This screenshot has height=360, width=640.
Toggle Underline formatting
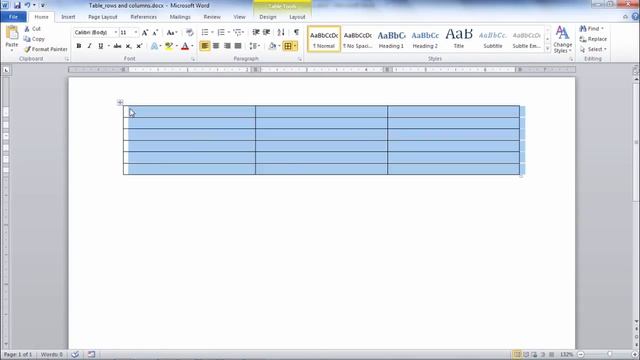click(100, 46)
